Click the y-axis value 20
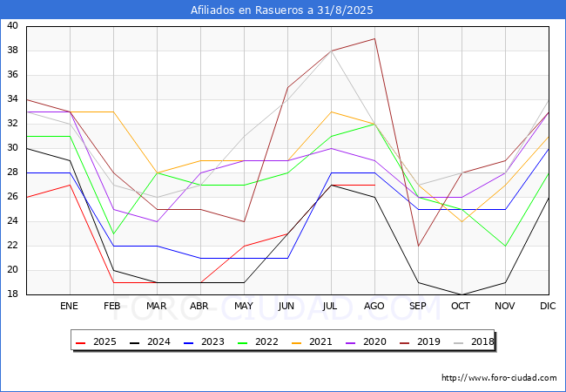This screenshot has height=392, width=566. click(x=13, y=270)
